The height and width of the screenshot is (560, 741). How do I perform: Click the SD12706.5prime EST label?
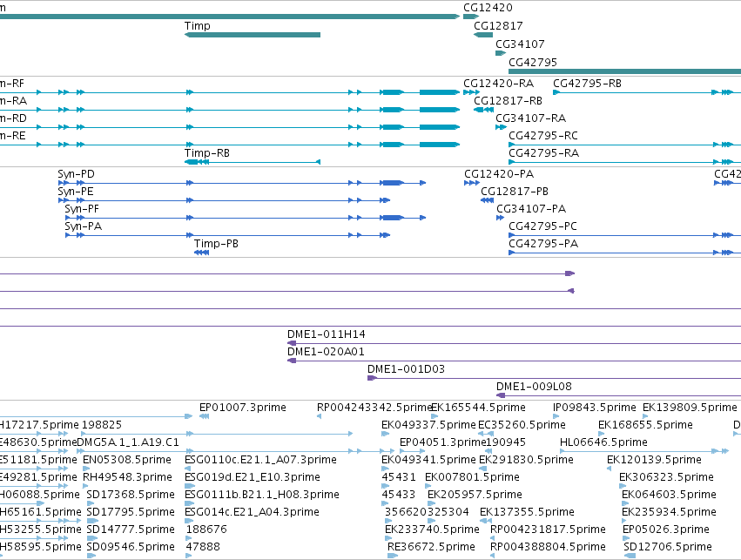(x=668, y=548)
